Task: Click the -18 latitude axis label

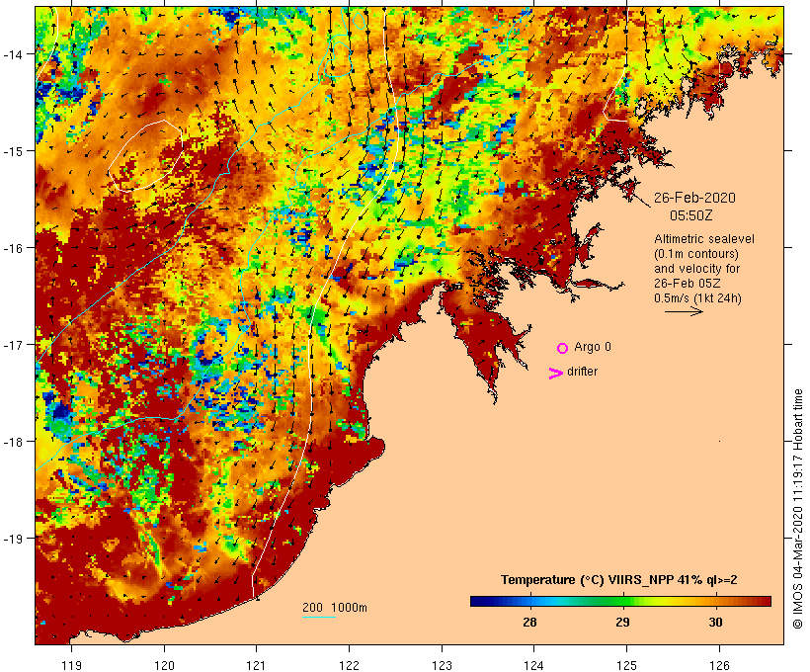Action: click(x=13, y=442)
